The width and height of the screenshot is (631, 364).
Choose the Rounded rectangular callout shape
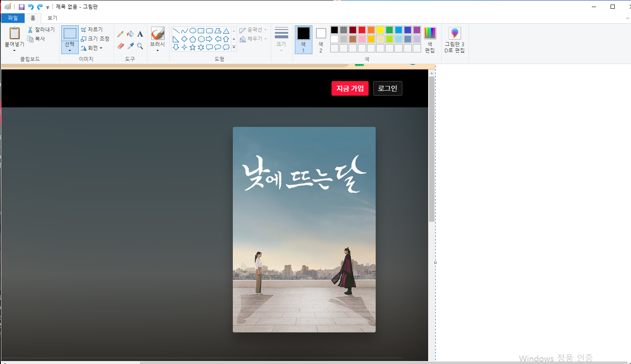209,47
